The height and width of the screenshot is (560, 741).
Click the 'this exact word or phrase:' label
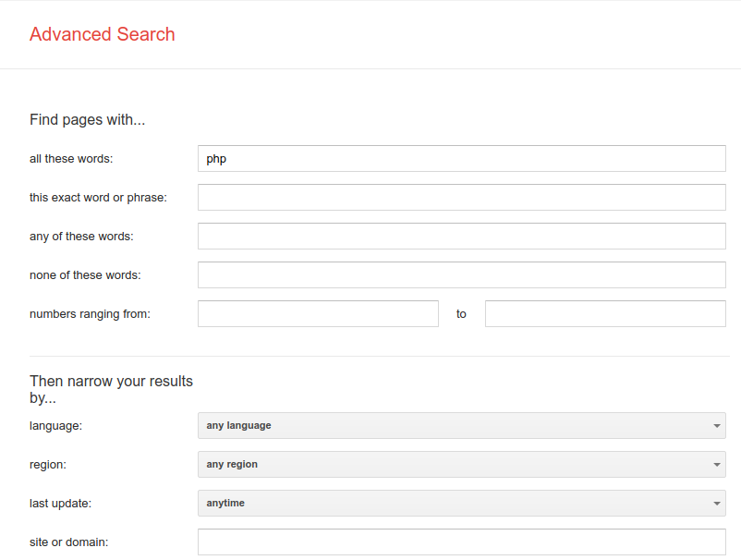[98, 198]
